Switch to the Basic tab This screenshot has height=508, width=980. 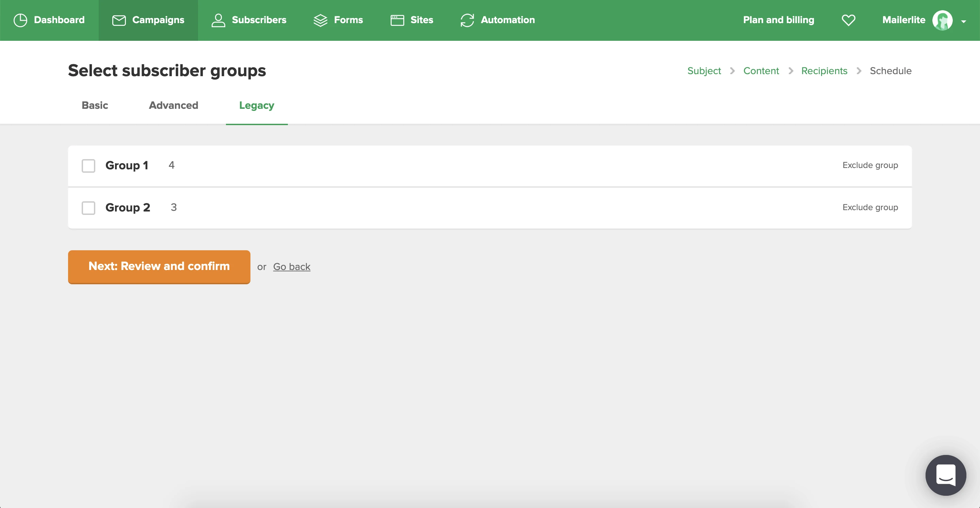click(95, 105)
